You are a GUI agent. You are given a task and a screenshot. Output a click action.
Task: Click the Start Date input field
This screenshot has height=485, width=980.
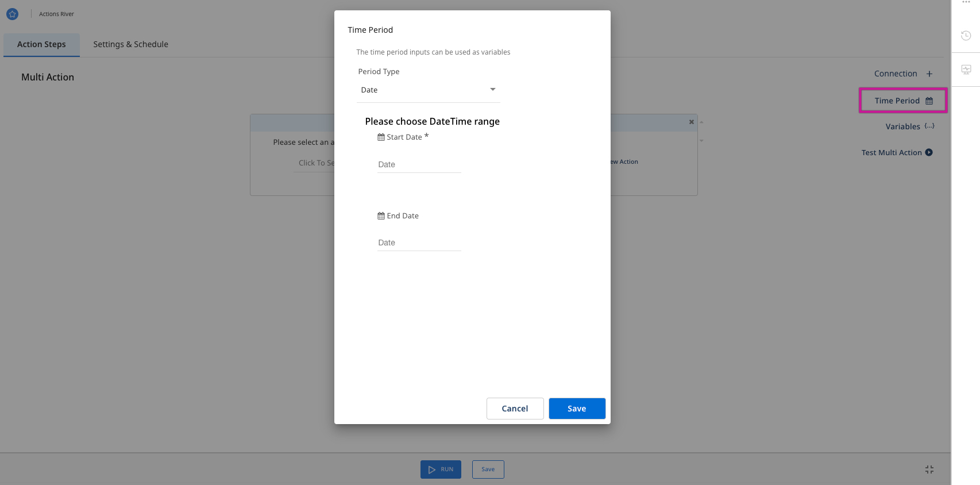(x=419, y=164)
